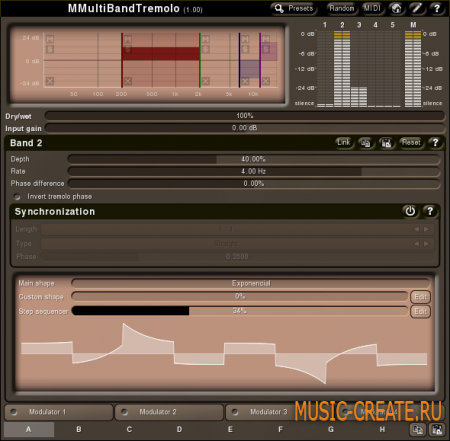Disable band 5 with its X button
450x441 pixels.
click(x=266, y=81)
